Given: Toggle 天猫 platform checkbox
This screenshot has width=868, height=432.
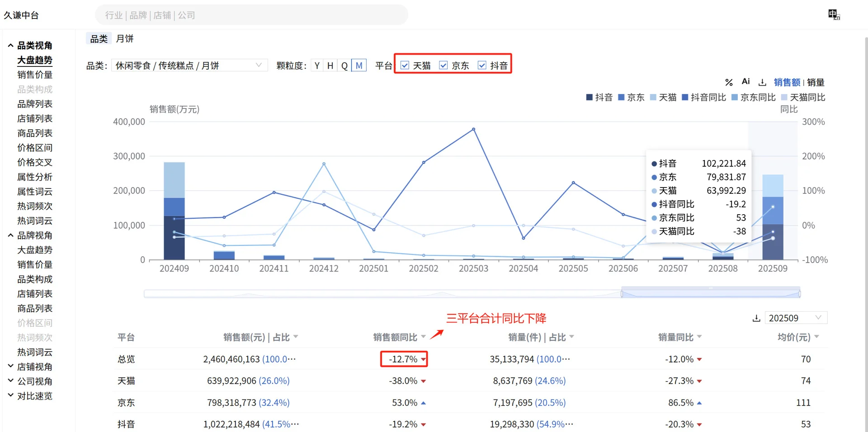Looking at the screenshot, I should [405, 65].
